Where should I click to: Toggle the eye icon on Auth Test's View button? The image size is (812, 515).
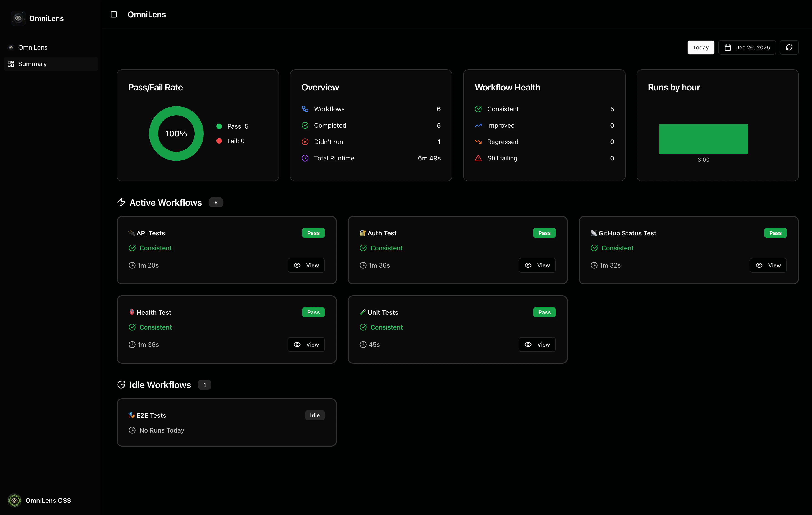point(528,265)
